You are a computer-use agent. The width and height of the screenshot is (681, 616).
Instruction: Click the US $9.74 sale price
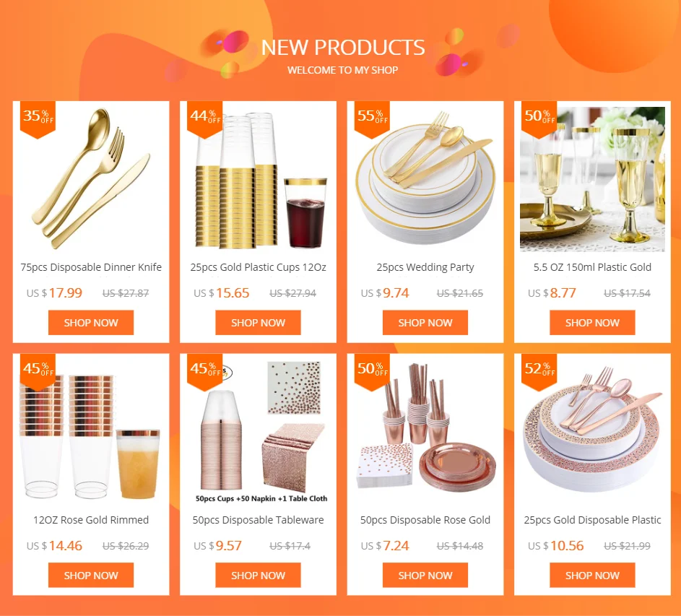[385, 292]
